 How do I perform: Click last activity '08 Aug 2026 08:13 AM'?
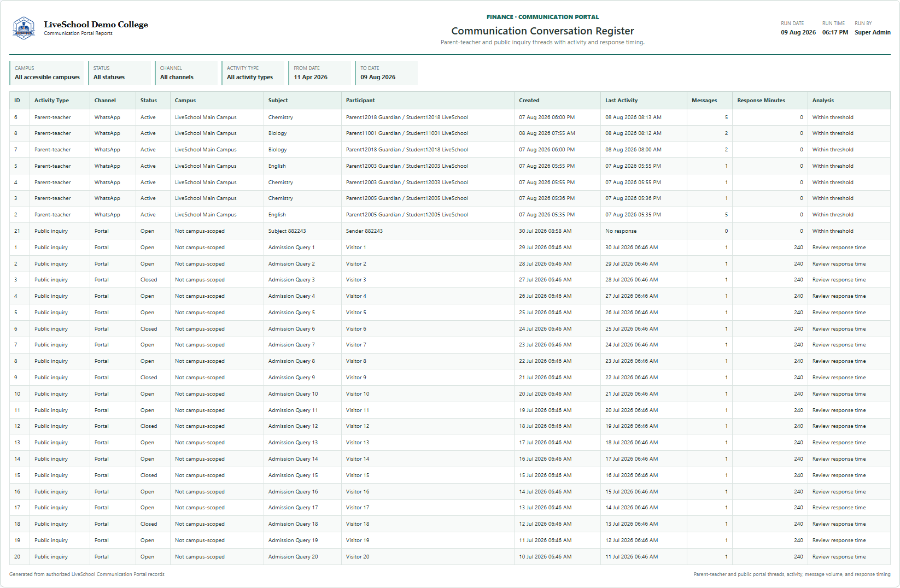633,117
